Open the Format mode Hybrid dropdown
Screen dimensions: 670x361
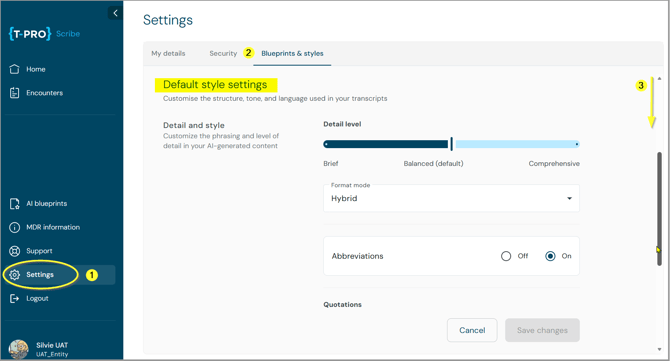tap(451, 198)
